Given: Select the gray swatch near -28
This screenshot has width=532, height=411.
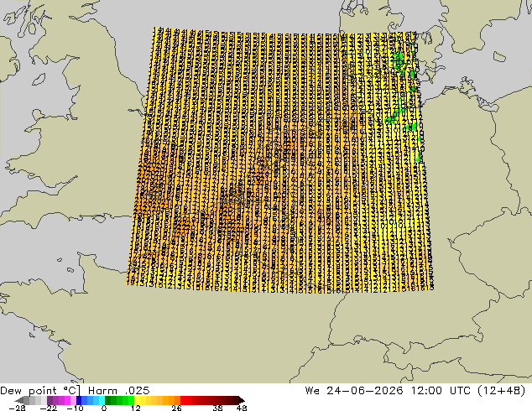Looking at the screenshot, I should [x=27, y=400].
